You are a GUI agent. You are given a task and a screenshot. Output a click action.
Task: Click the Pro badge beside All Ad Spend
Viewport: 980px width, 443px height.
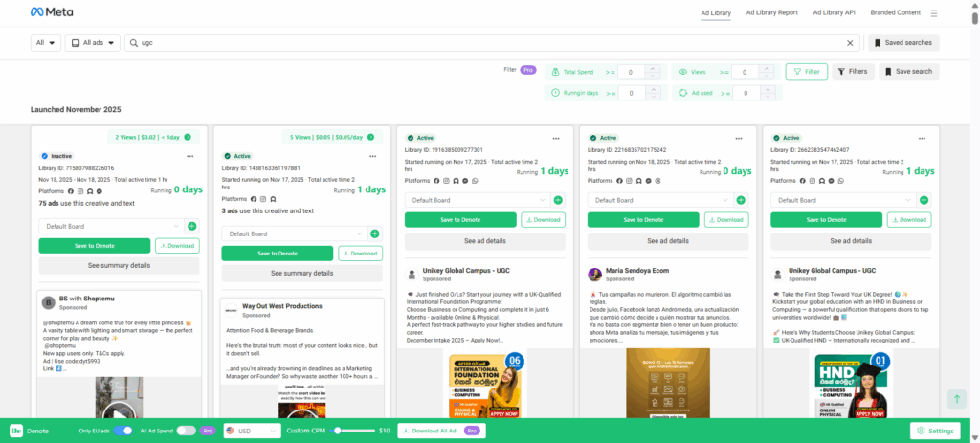(x=208, y=432)
